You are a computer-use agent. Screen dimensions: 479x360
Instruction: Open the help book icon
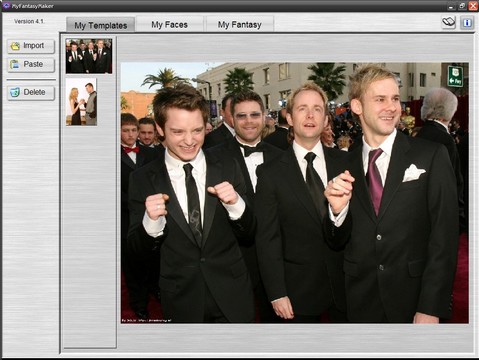coord(449,22)
